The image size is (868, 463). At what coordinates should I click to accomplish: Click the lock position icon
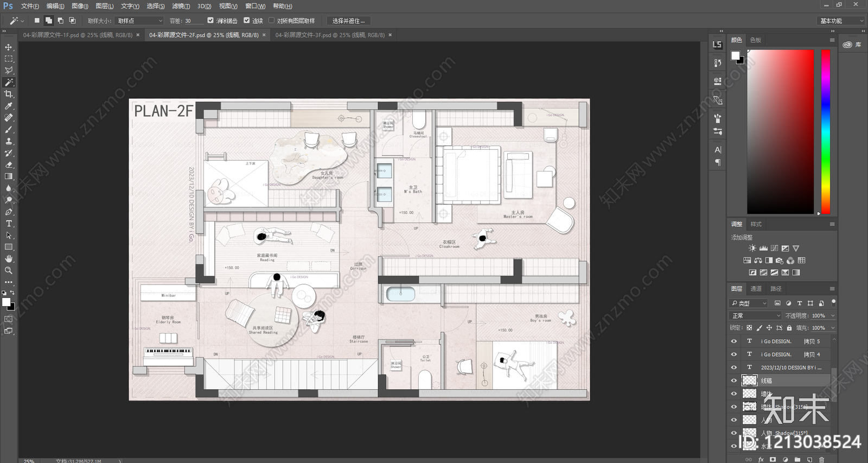(769, 328)
